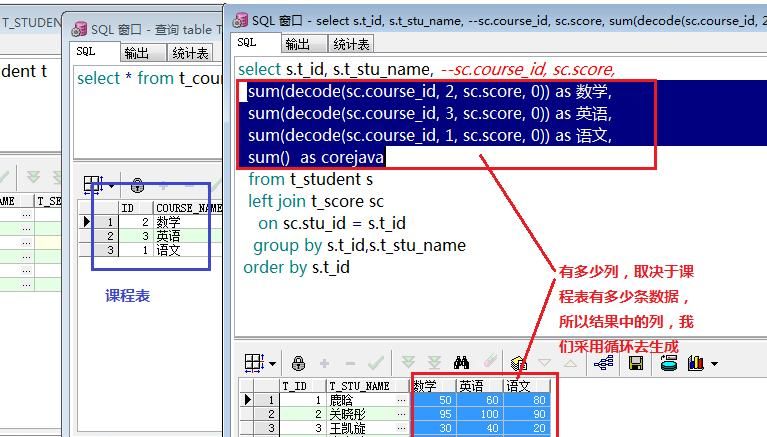
Task: Click the ellipsis button beside 鹿晗
Action: tap(401, 400)
